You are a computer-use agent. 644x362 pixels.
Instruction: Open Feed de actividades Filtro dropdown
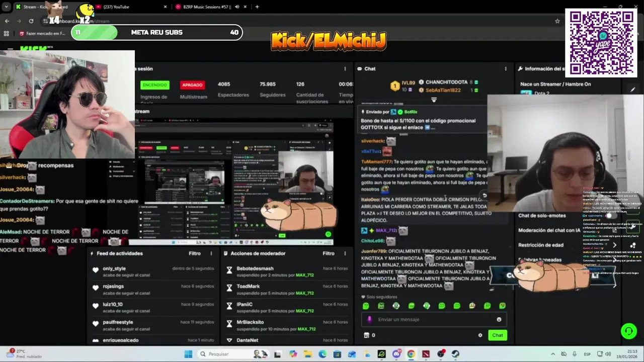tap(195, 253)
